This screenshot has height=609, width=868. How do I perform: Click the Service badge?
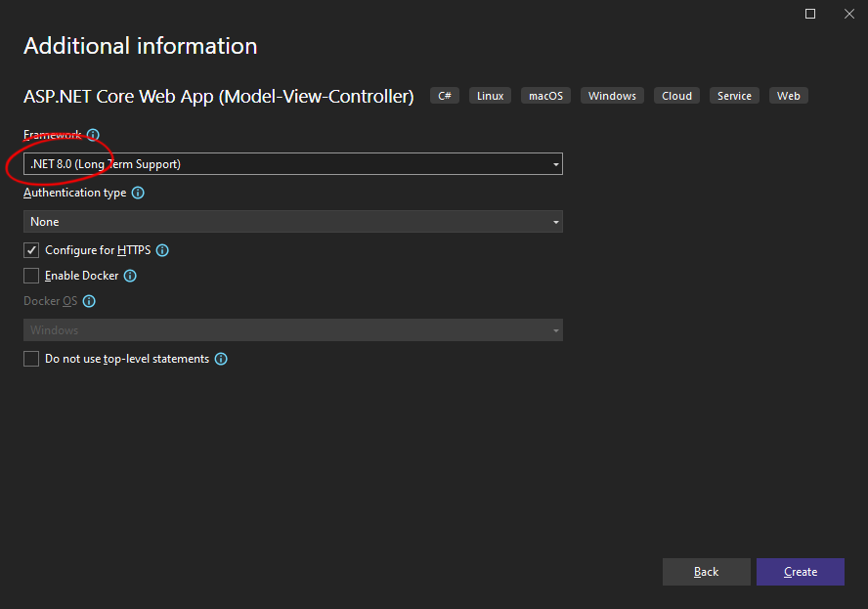(x=734, y=95)
